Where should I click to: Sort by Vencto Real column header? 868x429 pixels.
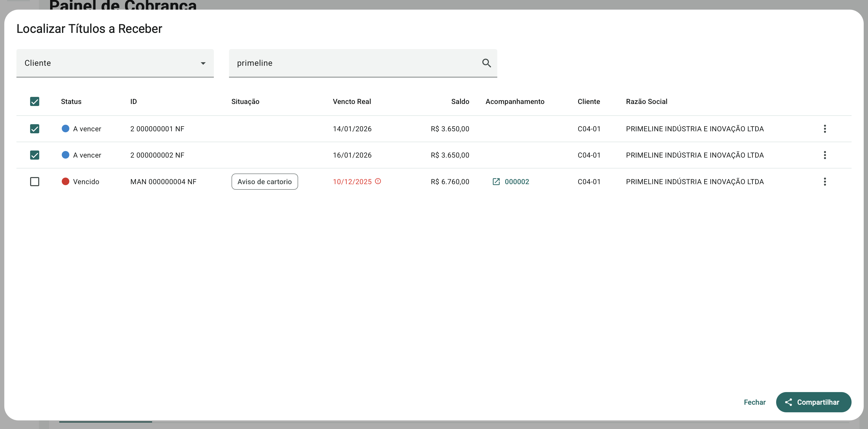(x=352, y=101)
